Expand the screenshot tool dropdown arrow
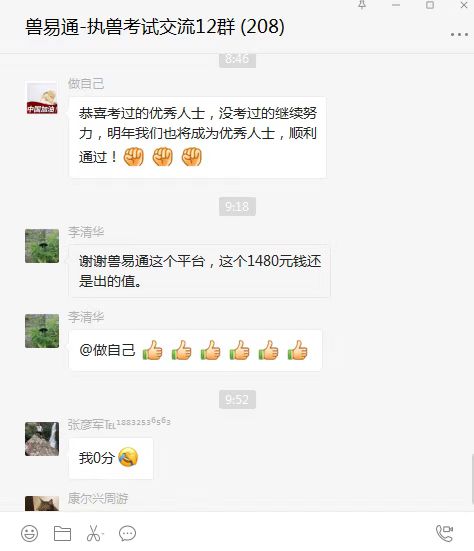The image size is (474, 551). 102,535
